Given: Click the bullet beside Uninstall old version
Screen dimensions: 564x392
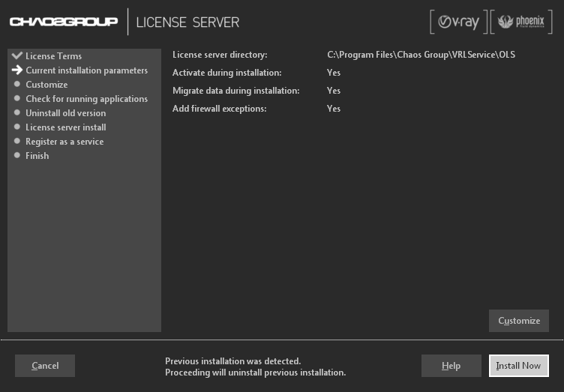Looking at the screenshot, I should (17, 113).
